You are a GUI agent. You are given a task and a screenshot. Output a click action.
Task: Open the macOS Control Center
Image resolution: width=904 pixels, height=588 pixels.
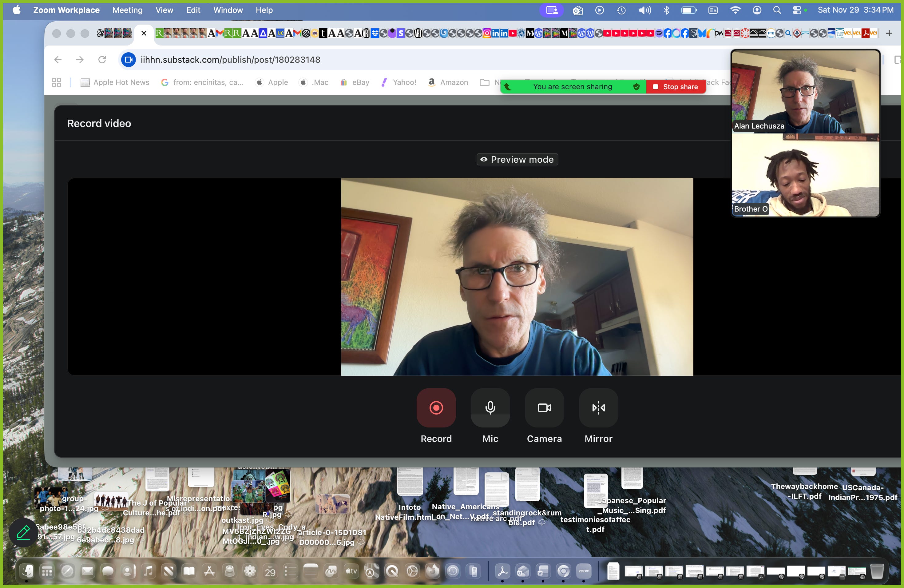point(796,10)
